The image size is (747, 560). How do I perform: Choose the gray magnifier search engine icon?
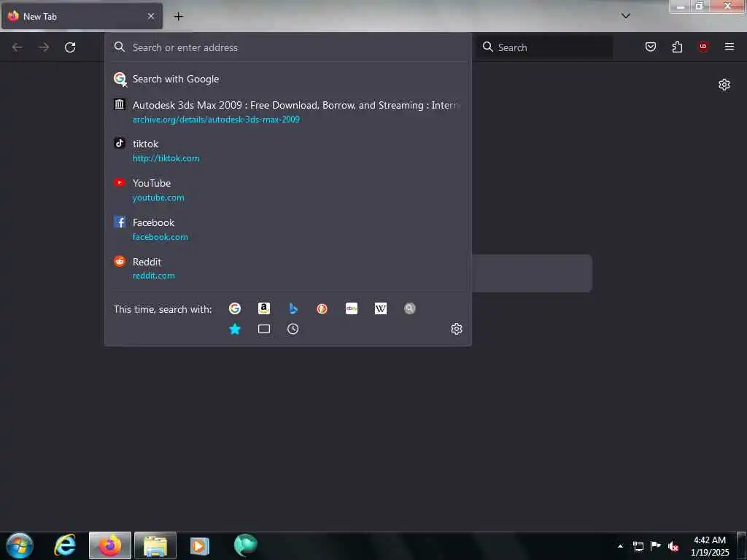tap(410, 308)
